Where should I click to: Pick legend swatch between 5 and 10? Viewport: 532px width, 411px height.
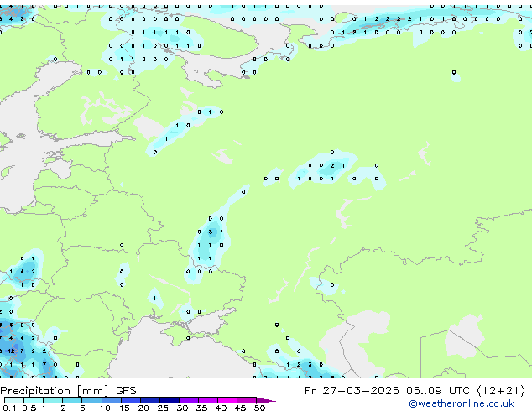pos(91,400)
